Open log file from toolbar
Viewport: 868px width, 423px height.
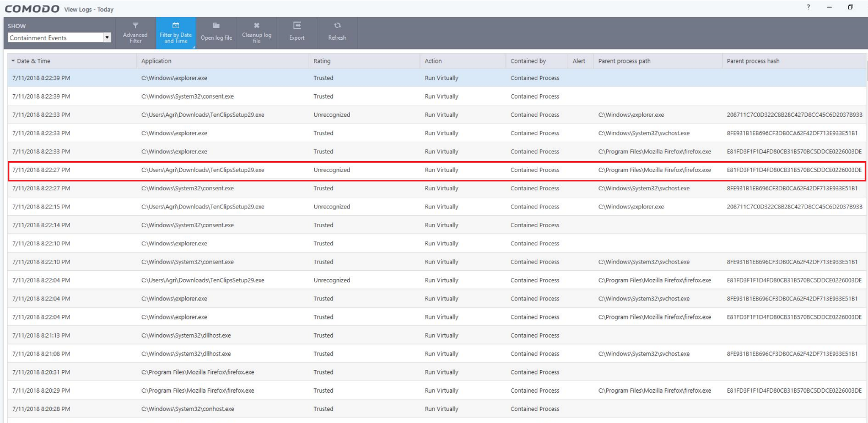[216, 33]
